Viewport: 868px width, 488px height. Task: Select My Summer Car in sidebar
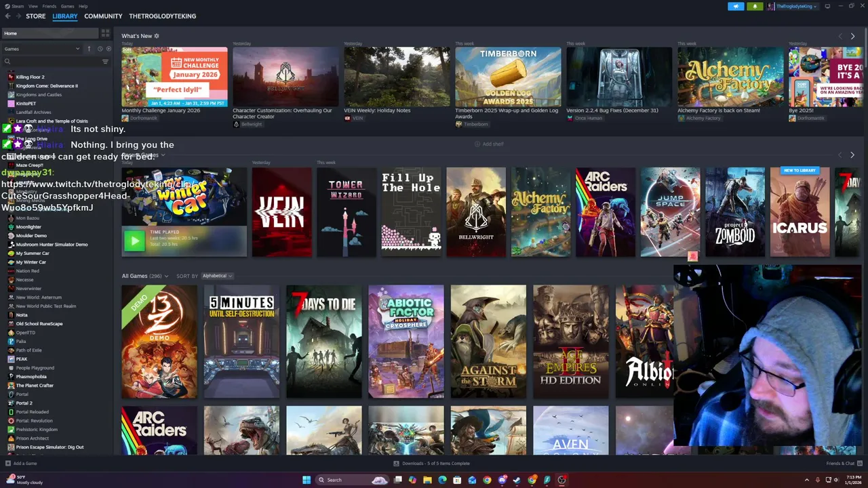33,253
